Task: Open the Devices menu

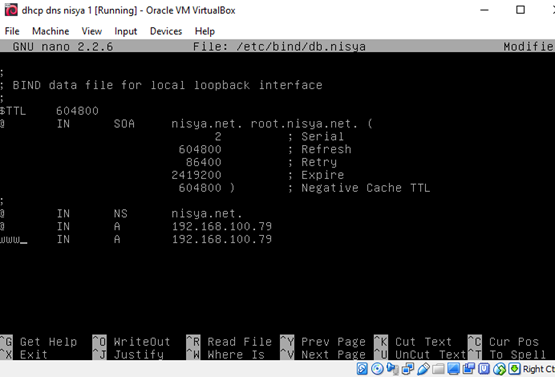Action: point(166,31)
